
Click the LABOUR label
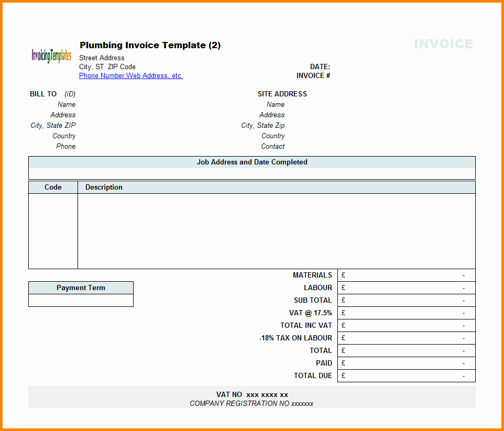[318, 288]
